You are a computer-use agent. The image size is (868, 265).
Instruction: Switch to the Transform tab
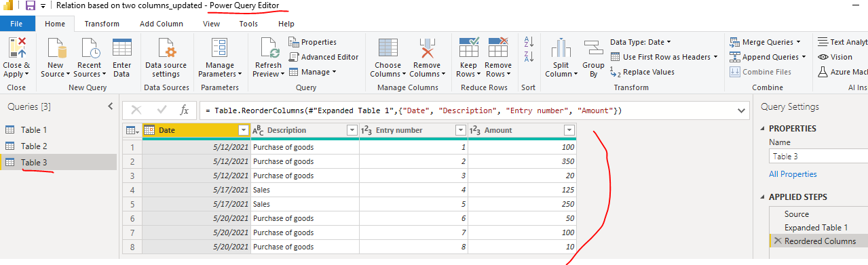[x=102, y=24]
